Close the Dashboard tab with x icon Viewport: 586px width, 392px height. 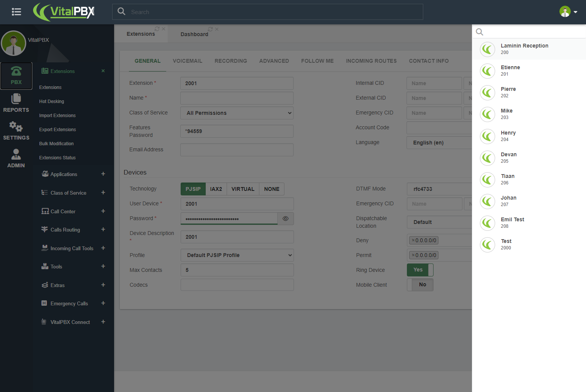click(x=217, y=29)
